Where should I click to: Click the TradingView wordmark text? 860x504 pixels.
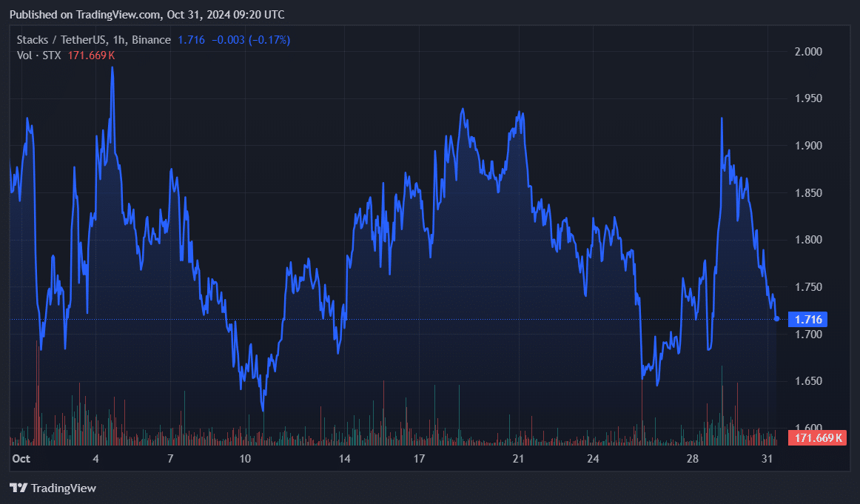click(64, 488)
